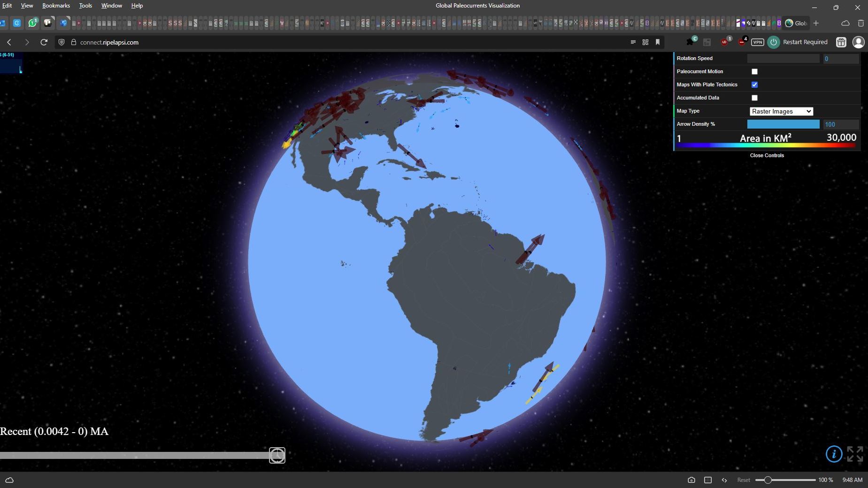Take a snapshot with the camera icon
This screenshot has width=868, height=488.
691,480
